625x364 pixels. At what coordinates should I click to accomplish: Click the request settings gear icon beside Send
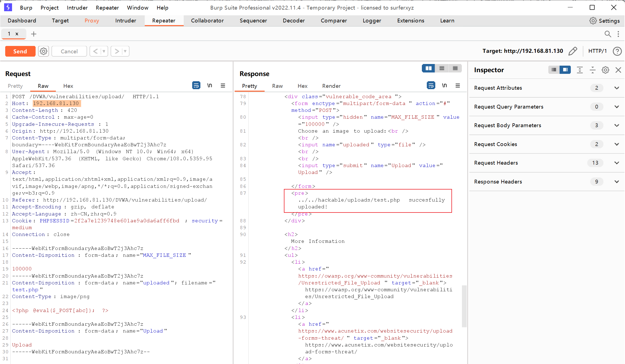43,51
